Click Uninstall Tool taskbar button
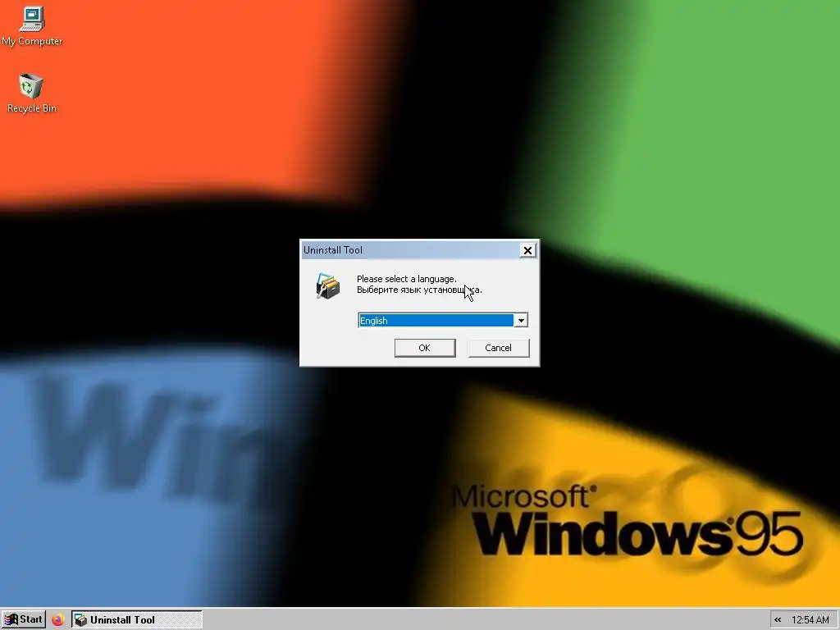 pyautogui.click(x=137, y=619)
